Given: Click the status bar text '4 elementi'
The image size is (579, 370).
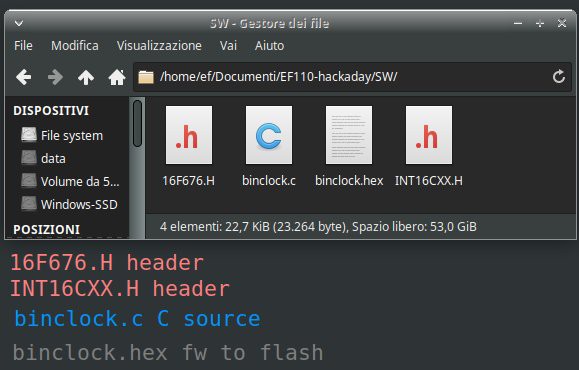Looking at the screenshot, I should tap(191, 226).
